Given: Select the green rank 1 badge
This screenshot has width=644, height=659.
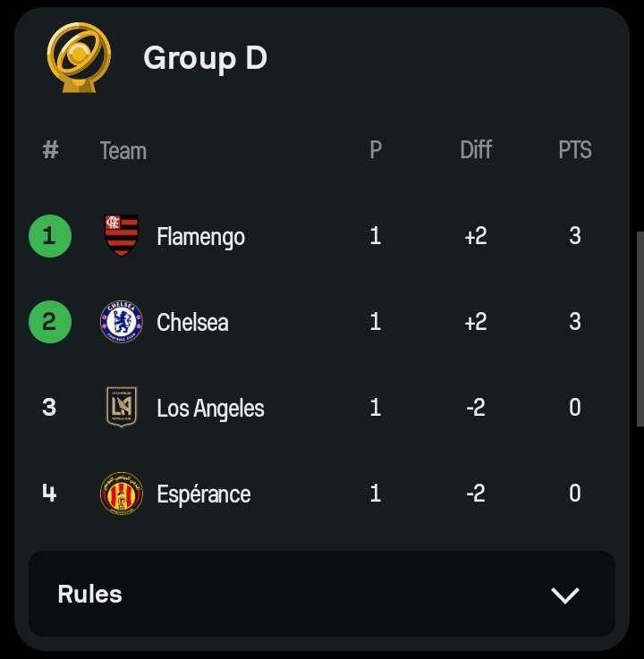Looking at the screenshot, I should (50, 236).
